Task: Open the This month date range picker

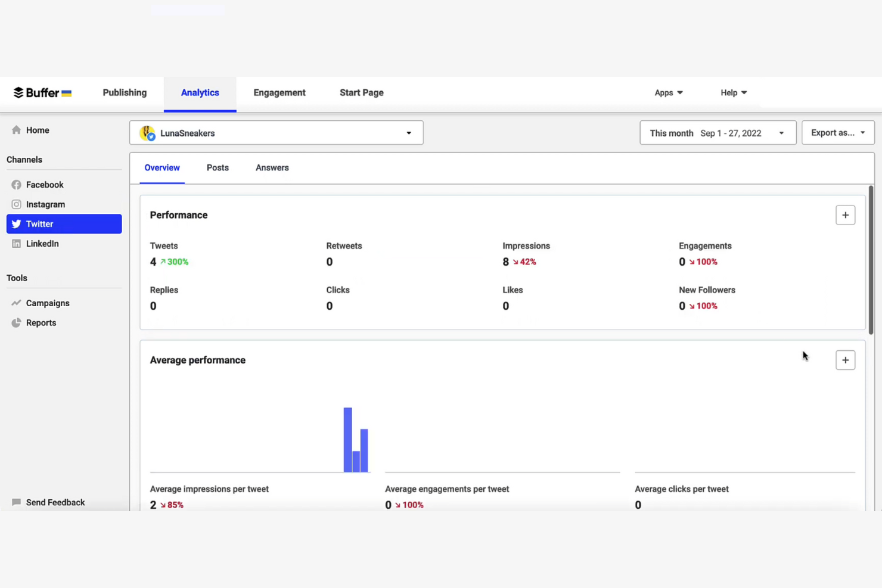Action: [x=717, y=132]
